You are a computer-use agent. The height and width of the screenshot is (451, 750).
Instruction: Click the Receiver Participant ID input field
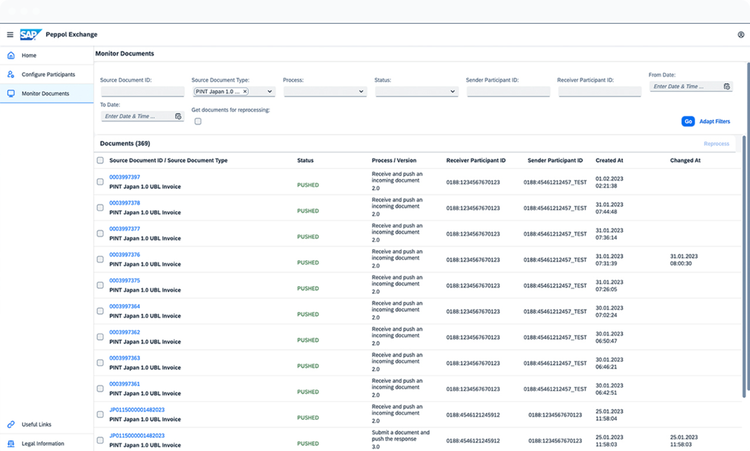pyautogui.click(x=600, y=91)
